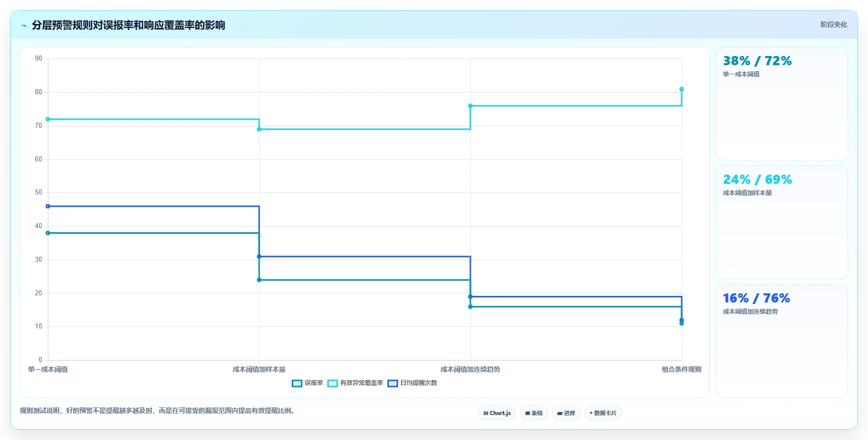
Task: Click coverage point 69 at 成本阈值加样本量
Action: click(259, 129)
